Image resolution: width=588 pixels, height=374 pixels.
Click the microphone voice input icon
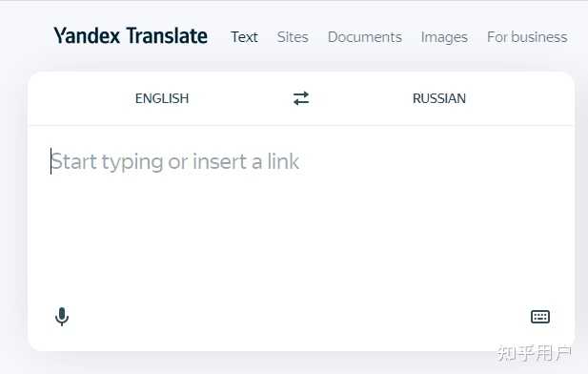(62, 316)
